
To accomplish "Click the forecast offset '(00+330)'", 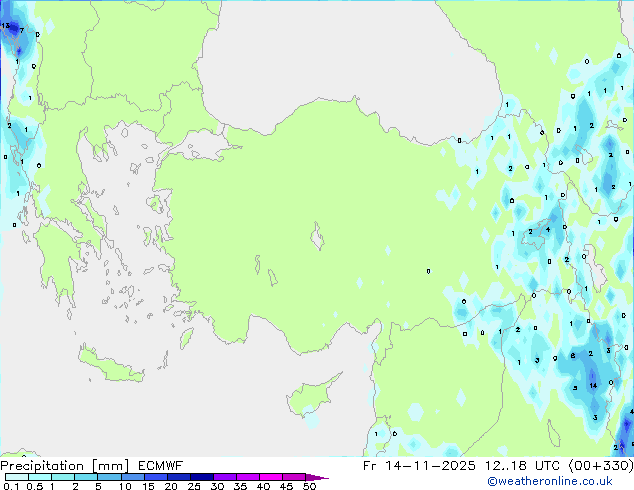I will click(600, 466).
